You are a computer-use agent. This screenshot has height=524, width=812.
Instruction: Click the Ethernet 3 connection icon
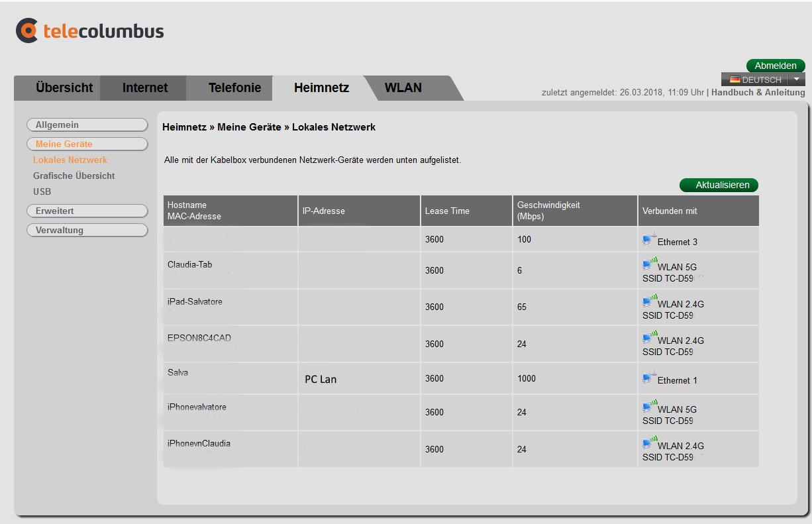pyautogui.click(x=649, y=239)
